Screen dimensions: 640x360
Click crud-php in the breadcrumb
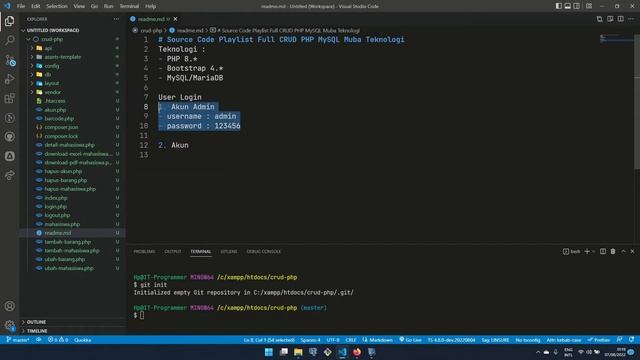(x=151, y=30)
